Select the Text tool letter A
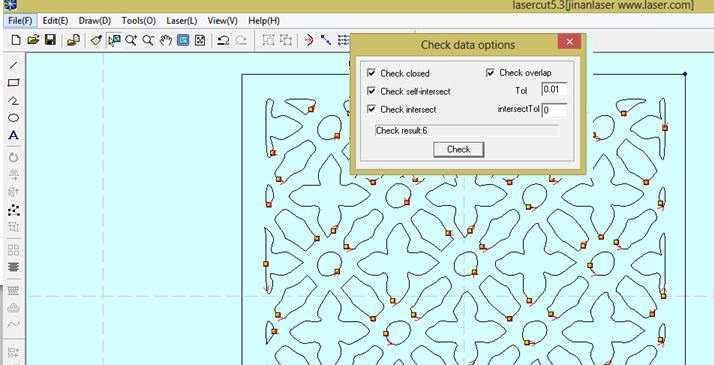 coord(14,135)
